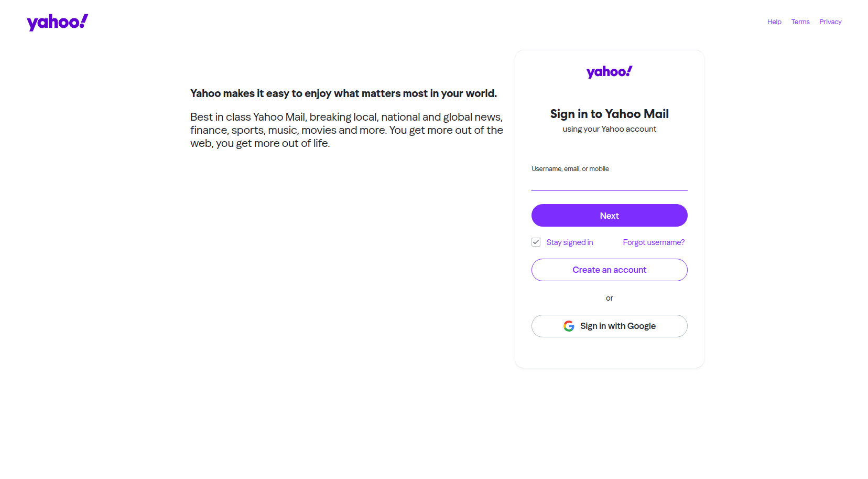This screenshot has height=479, width=868.
Task: Open the Help link
Action: tap(774, 22)
